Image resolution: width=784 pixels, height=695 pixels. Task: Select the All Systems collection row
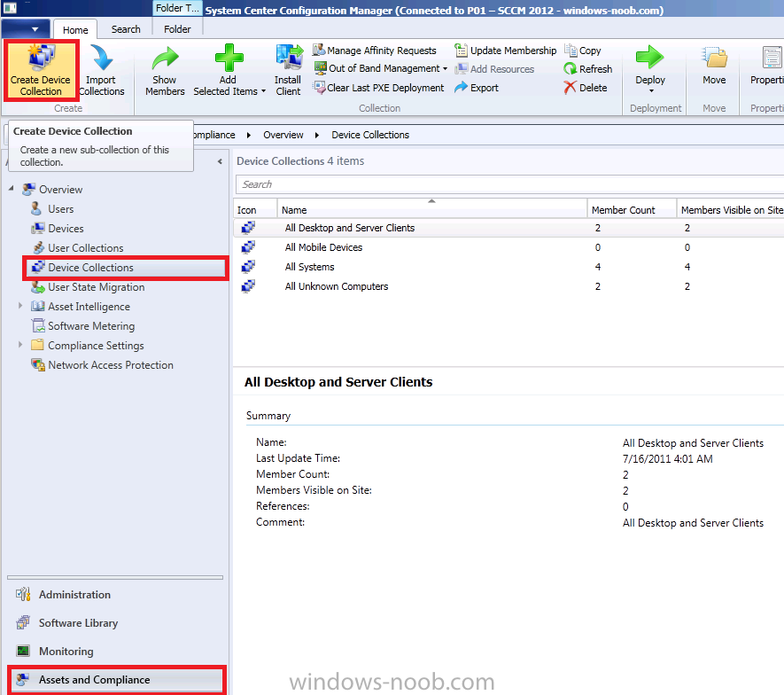tap(508, 267)
